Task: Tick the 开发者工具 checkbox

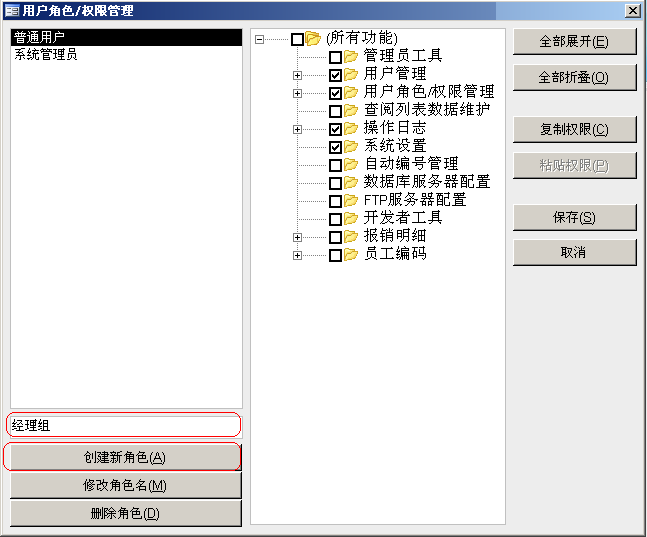Action: pyautogui.click(x=335, y=219)
